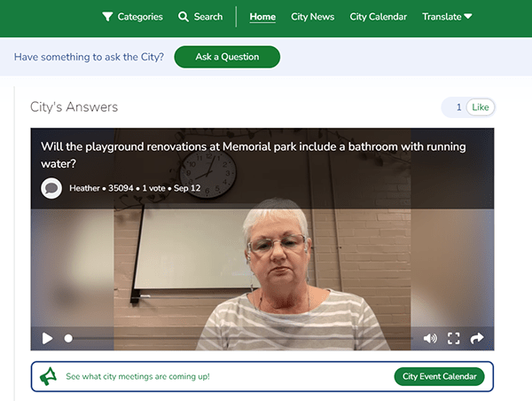Open the City News page

[312, 17]
